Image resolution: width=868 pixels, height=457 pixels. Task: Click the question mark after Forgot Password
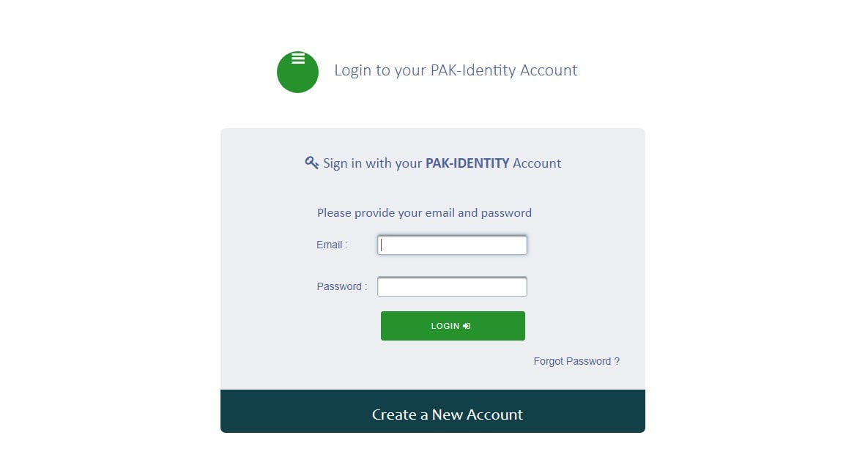[x=617, y=361]
